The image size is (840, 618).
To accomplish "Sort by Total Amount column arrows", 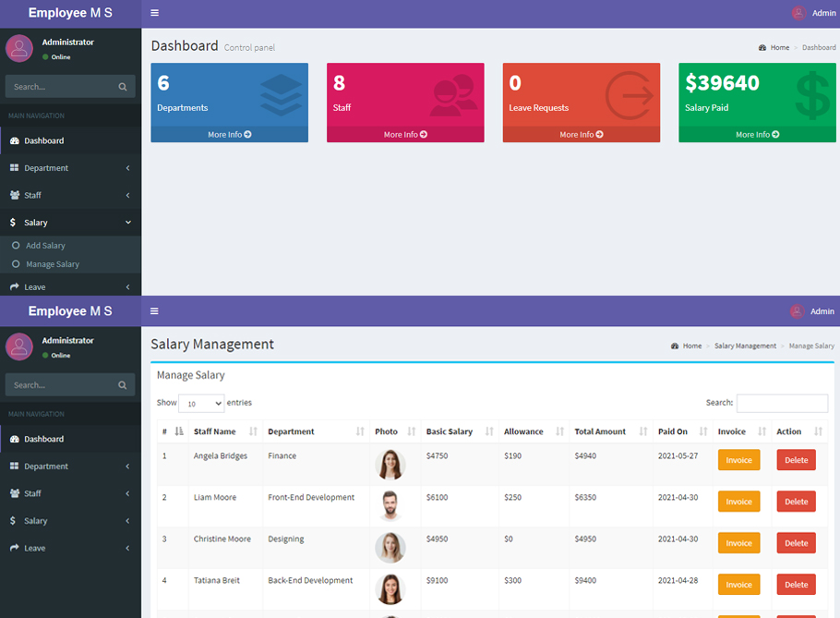I will [x=643, y=431].
